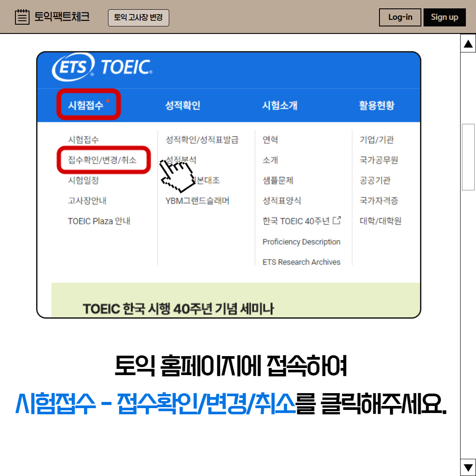Click the 토익팩트체크 notepad logo icon
The height and width of the screenshot is (476, 476).
click(x=22, y=17)
